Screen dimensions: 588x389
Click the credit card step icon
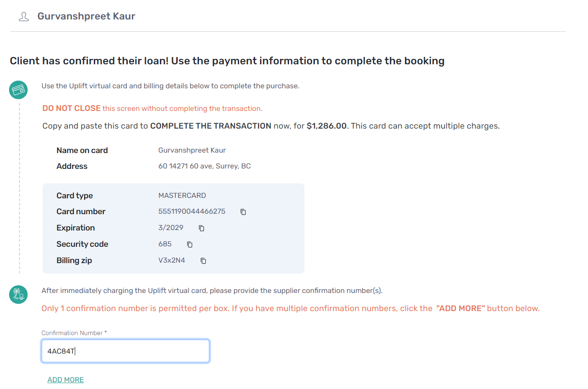[x=19, y=90]
